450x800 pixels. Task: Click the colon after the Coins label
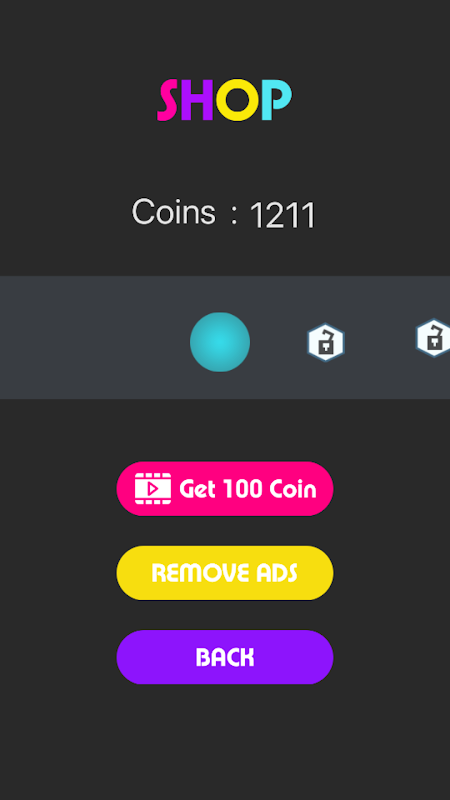click(234, 214)
